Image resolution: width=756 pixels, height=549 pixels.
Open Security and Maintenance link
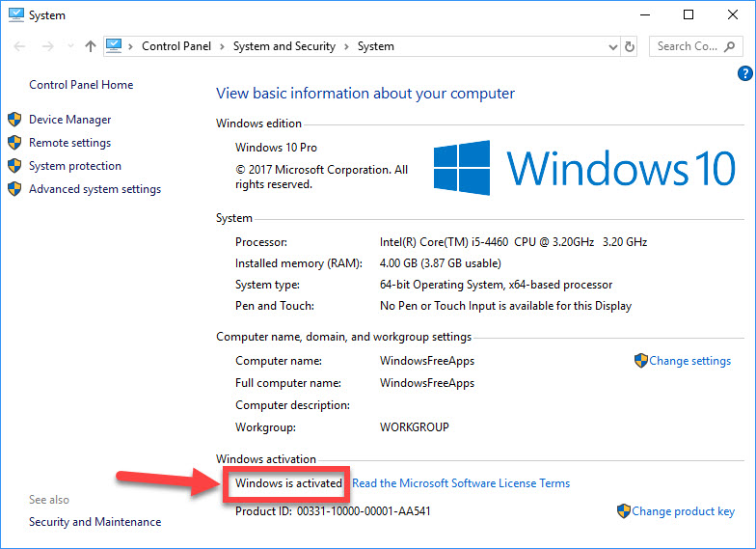(94, 522)
